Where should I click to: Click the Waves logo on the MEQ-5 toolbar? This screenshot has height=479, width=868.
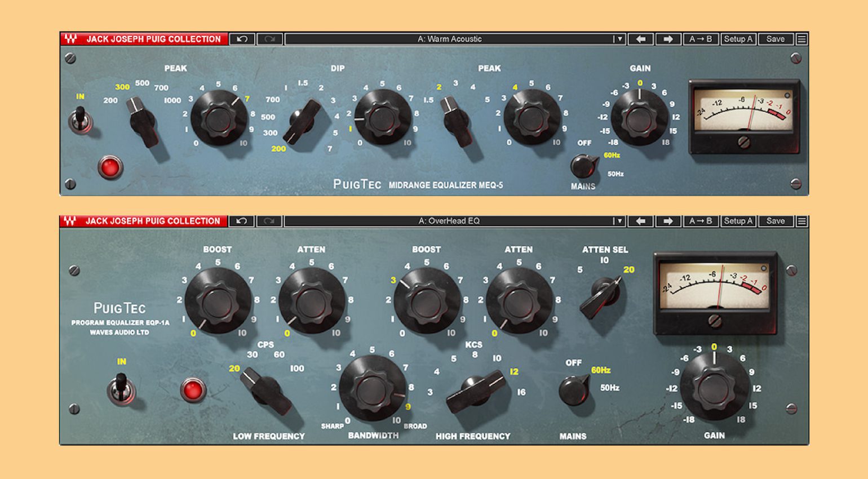pyautogui.click(x=70, y=39)
